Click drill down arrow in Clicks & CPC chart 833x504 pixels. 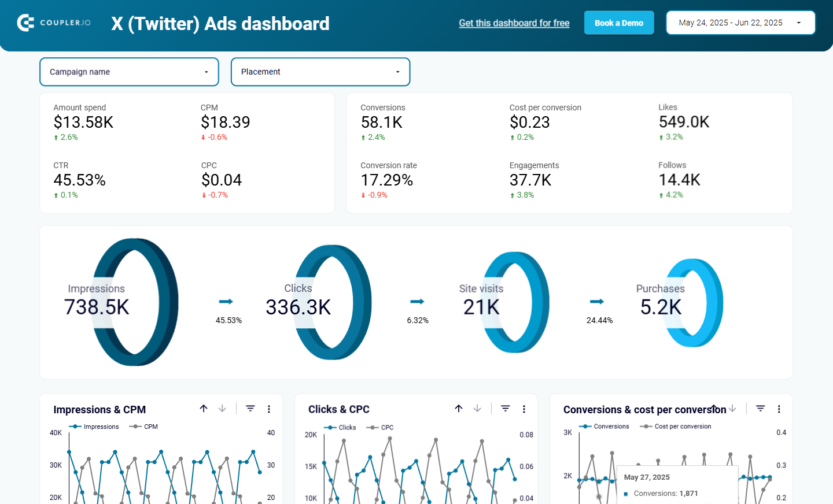pyautogui.click(x=477, y=409)
